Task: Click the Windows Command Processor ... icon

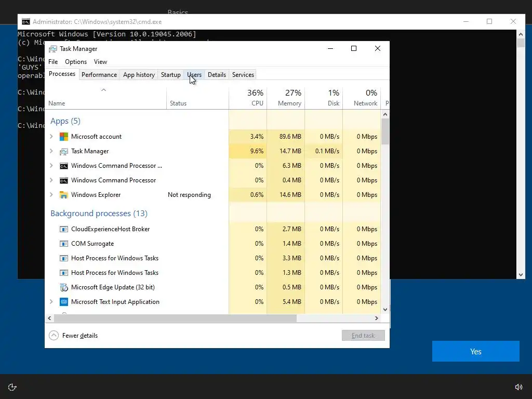Action: coord(63,166)
